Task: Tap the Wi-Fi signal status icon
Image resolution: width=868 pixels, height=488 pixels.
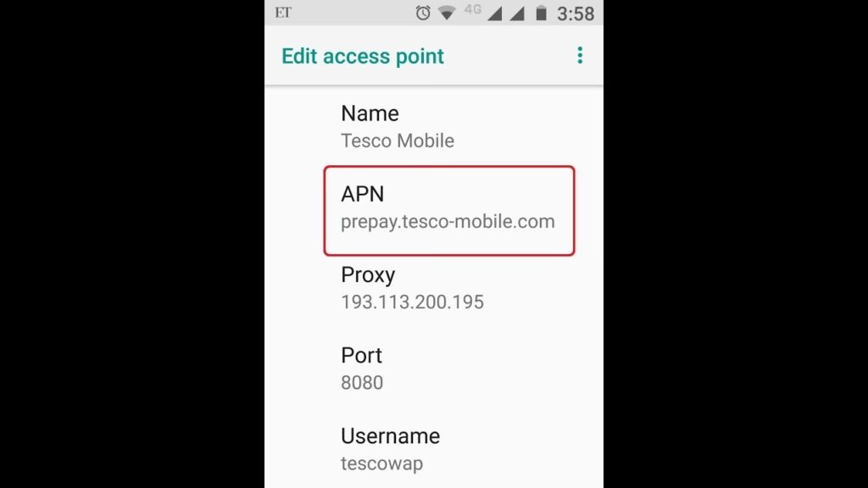Action: 447,13
